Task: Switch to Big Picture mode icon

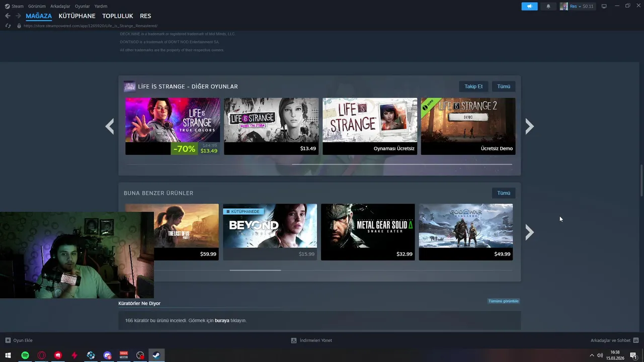Action: [x=604, y=6]
